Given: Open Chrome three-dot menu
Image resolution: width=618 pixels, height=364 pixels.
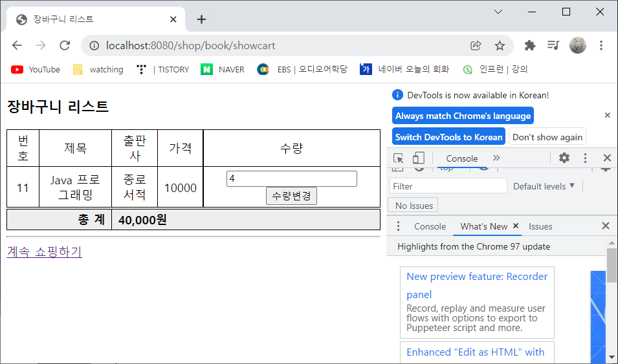Looking at the screenshot, I should pos(601,46).
